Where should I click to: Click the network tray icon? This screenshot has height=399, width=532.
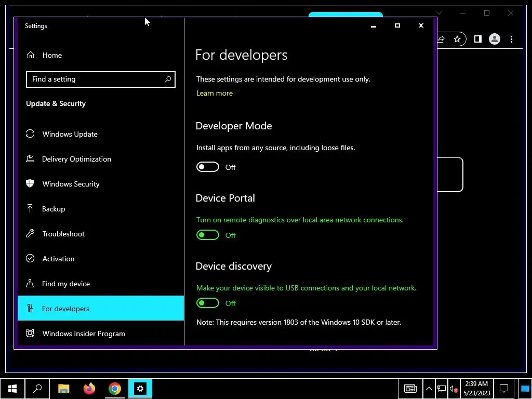442,389
